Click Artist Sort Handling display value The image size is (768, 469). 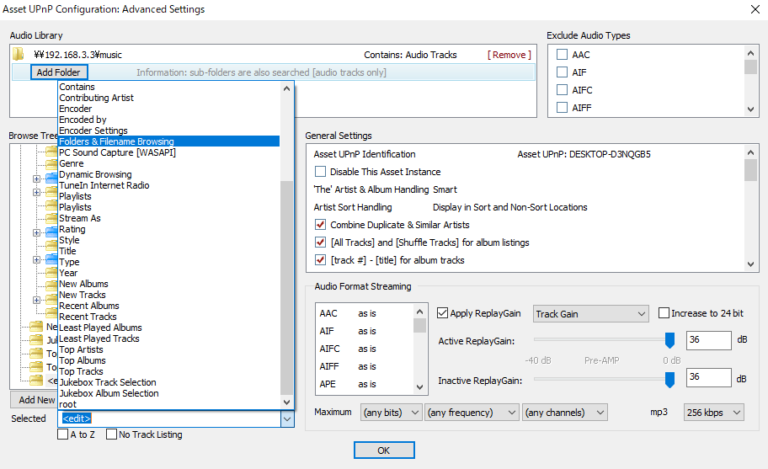[x=510, y=207]
